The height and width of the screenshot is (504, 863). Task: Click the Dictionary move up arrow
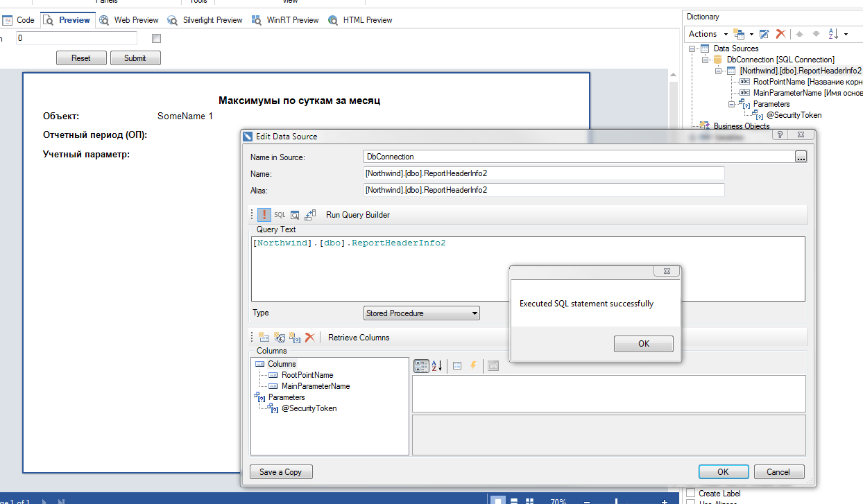[x=801, y=34]
